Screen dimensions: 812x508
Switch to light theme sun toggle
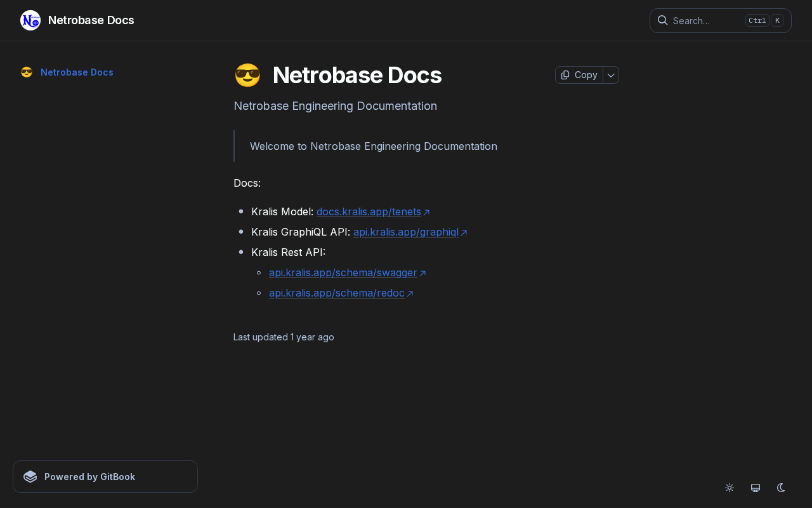tap(730, 488)
